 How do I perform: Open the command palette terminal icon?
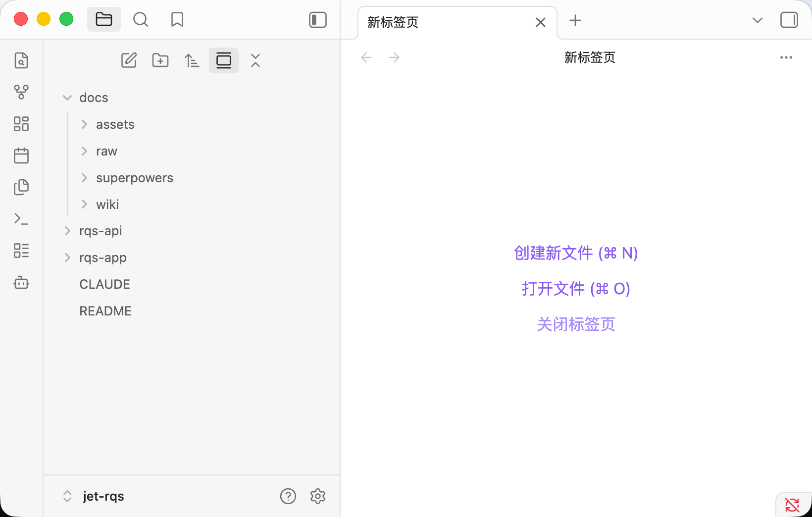[21, 219]
